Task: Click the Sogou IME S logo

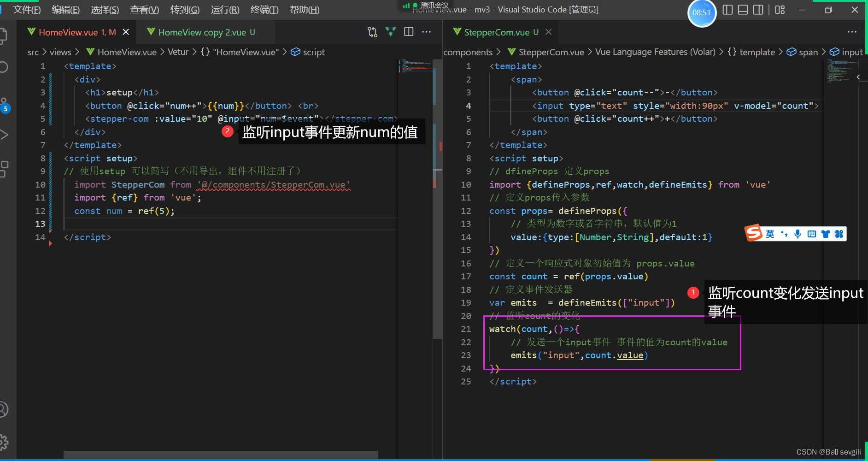Action: click(x=754, y=233)
